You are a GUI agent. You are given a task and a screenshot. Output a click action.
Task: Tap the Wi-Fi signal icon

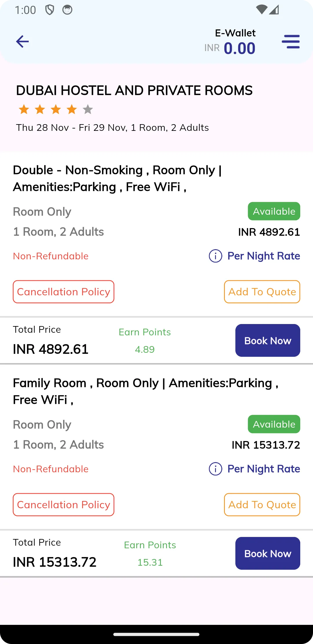coord(262,10)
